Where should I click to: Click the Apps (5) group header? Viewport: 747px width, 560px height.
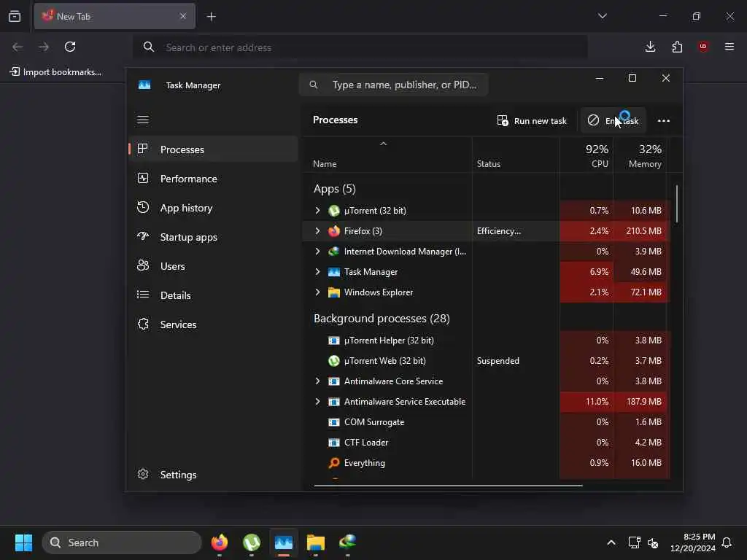(334, 189)
